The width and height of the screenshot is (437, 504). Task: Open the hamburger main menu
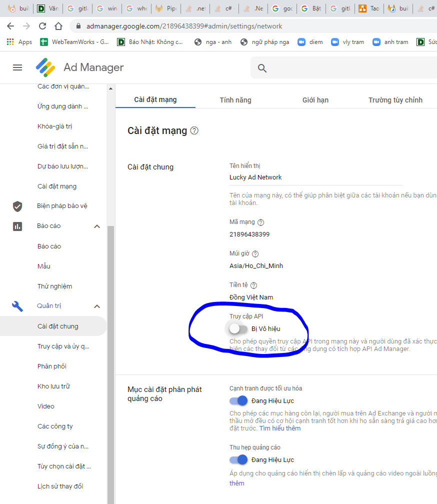(17, 67)
